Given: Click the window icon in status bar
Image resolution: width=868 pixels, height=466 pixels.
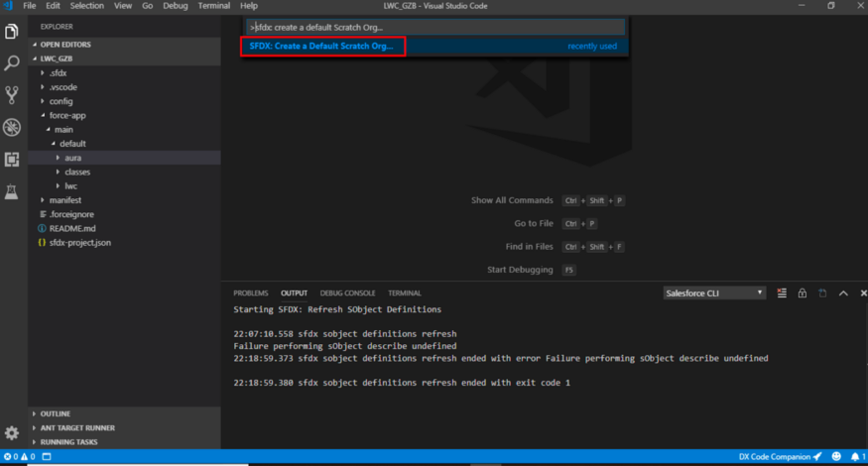Looking at the screenshot, I should (x=47, y=457).
